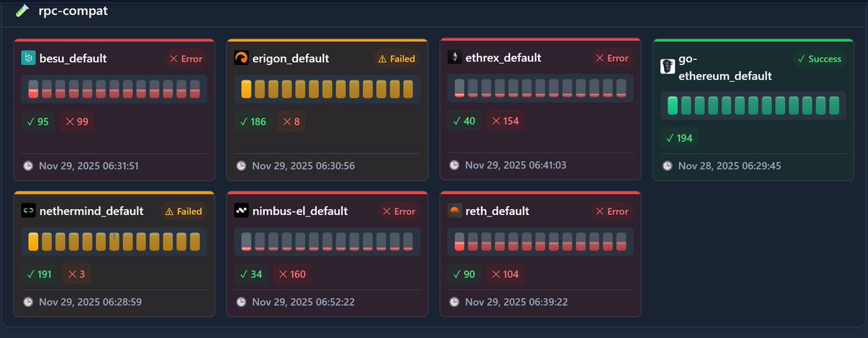Click the Failed badge on nethermind_default
Image resolution: width=868 pixels, height=338 pixels.
pos(184,211)
